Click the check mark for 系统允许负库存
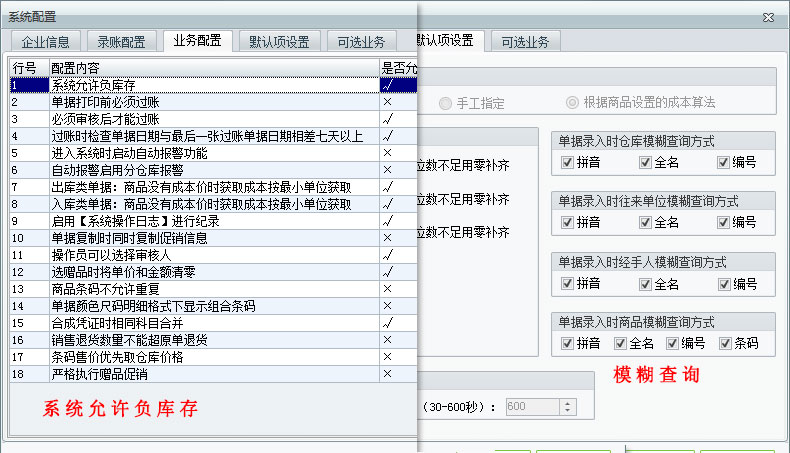The height and width of the screenshot is (453, 790). point(387,85)
